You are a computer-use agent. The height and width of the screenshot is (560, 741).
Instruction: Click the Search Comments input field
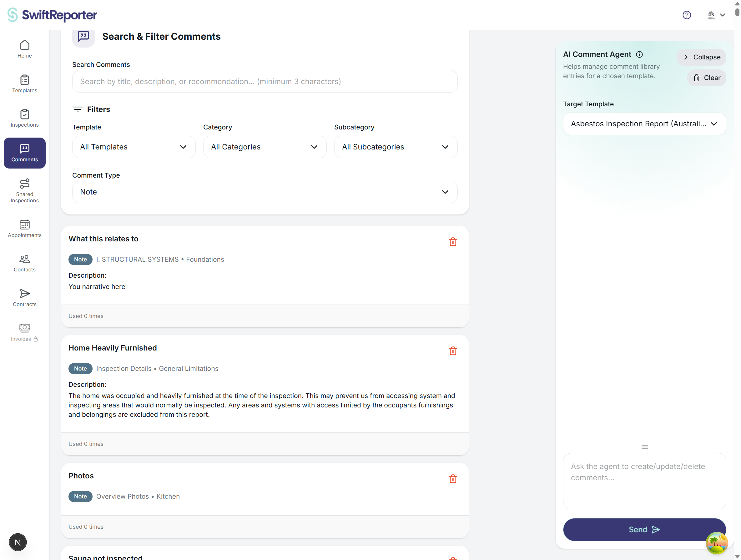point(265,81)
